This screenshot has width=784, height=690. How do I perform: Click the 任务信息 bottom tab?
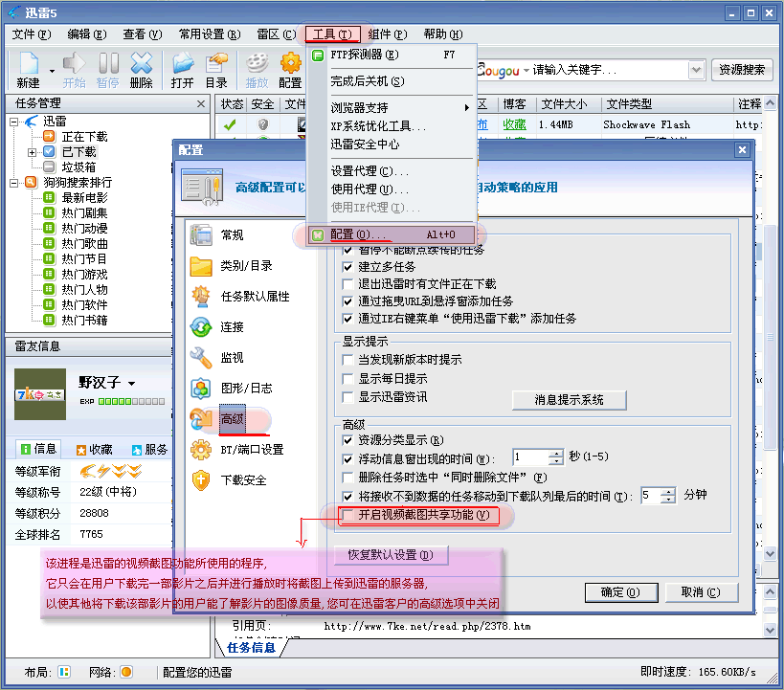[x=251, y=648]
